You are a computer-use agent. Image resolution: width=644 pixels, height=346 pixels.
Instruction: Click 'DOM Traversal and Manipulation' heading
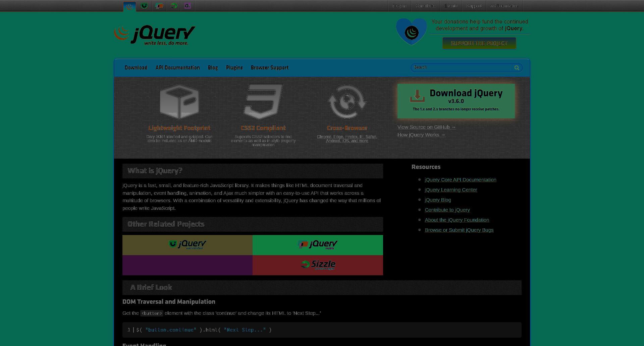click(169, 302)
